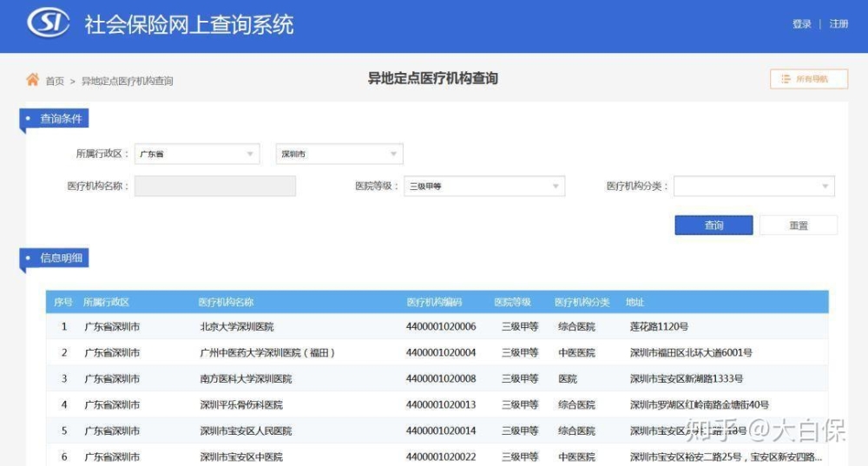
Task: Click code 4400001020004
Action: click(441, 352)
